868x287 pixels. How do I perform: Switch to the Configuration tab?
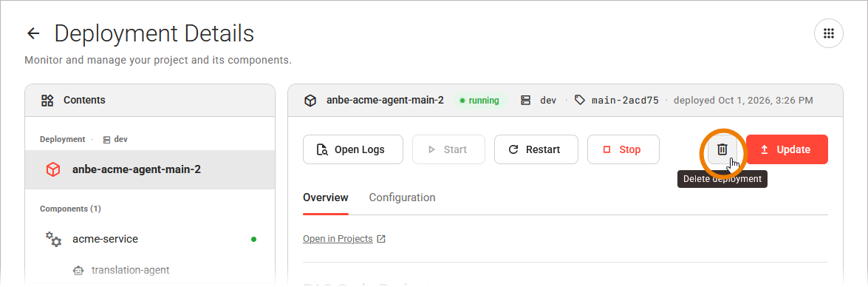point(402,197)
